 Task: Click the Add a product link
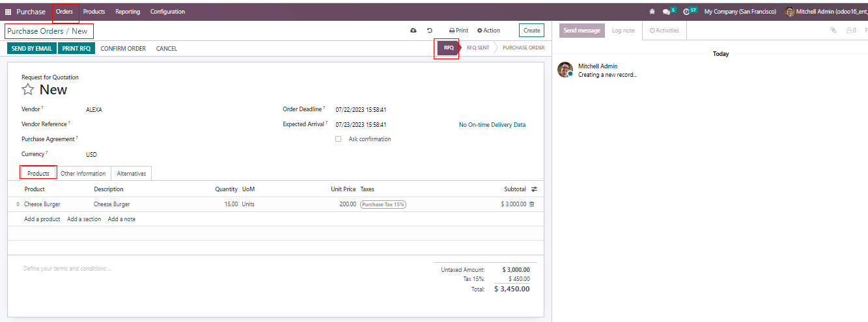pyautogui.click(x=42, y=219)
